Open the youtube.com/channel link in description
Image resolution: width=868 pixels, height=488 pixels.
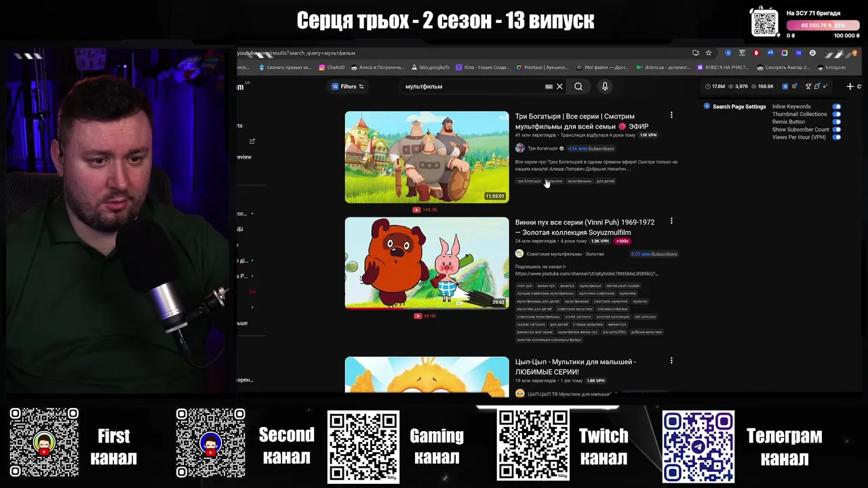coord(587,274)
